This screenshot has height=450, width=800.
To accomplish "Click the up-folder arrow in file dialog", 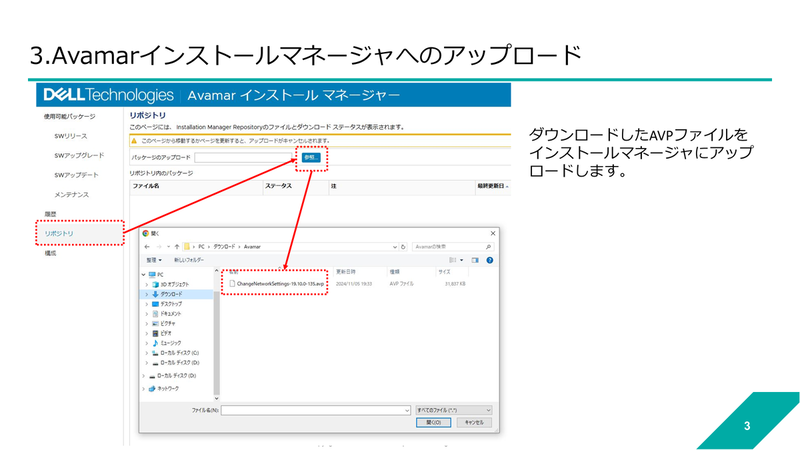I will pos(177,247).
